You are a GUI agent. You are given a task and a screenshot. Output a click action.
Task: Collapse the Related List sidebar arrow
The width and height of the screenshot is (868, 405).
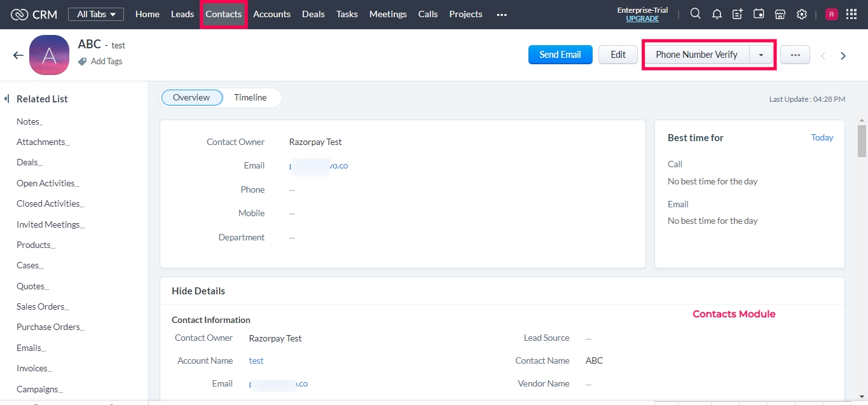(x=6, y=99)
